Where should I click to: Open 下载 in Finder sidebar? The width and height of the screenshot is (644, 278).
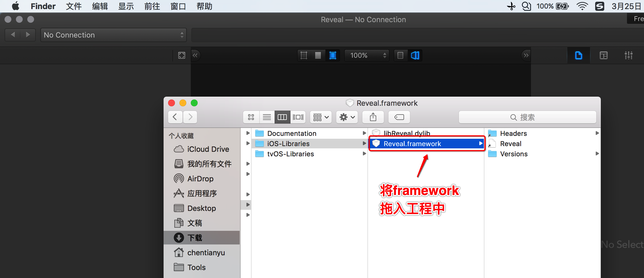click(x=202, y=238)
